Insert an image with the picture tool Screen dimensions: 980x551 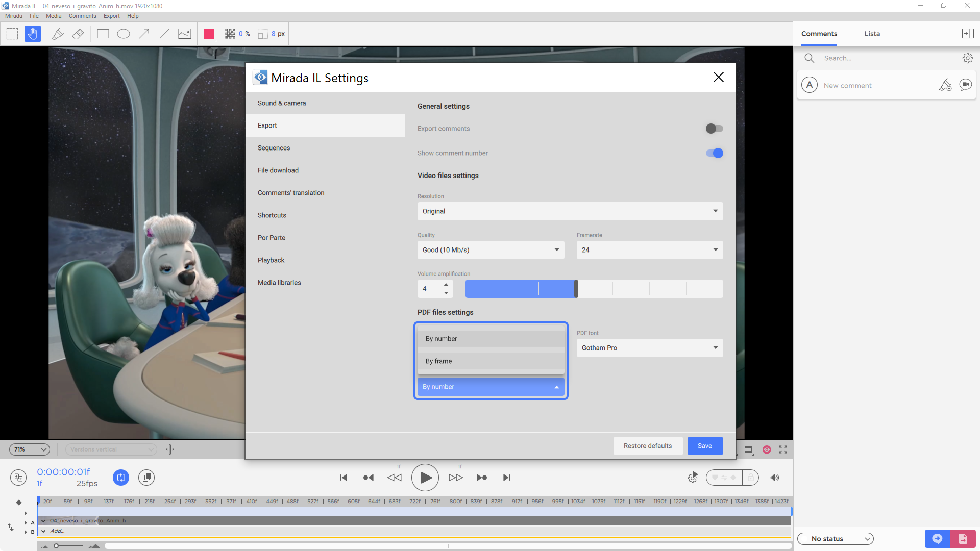[x=185, y=34]
